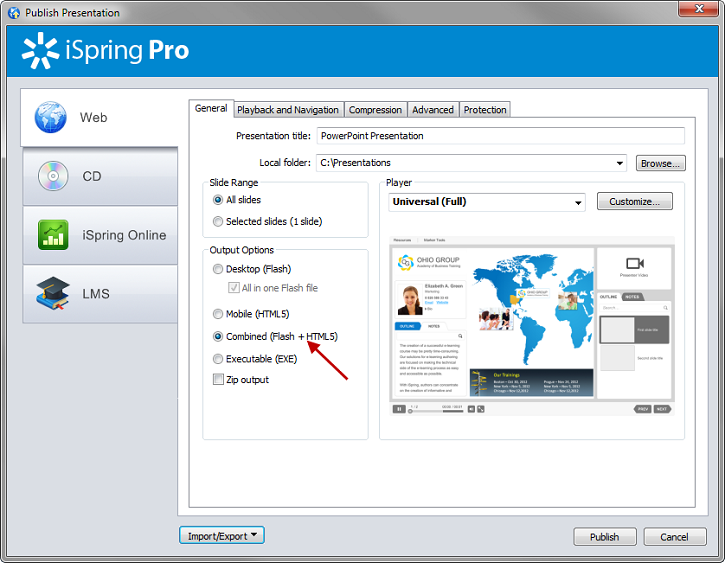Select All slides radio button

(x=218, y=200)
